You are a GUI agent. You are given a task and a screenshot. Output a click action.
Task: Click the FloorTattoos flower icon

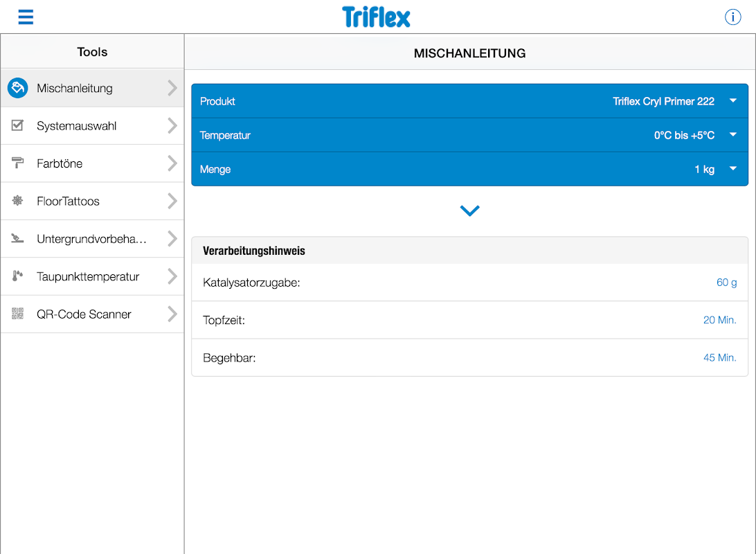[x=17, y=201]
